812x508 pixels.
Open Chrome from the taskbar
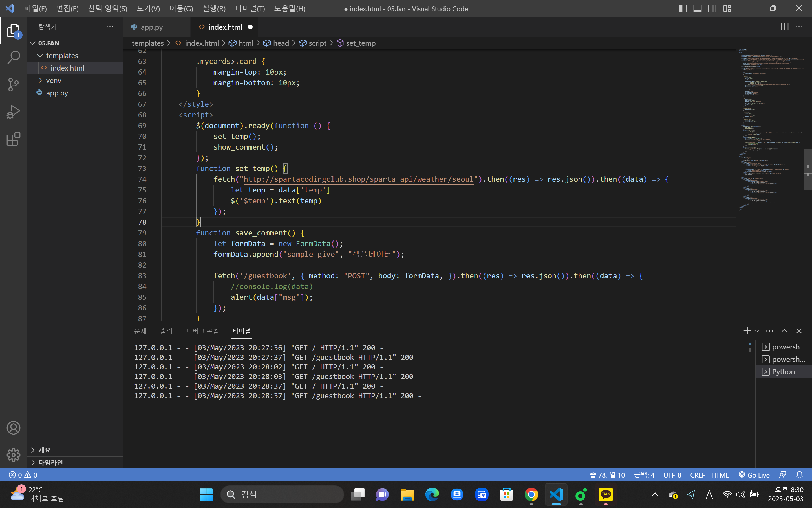coord(531,494)
